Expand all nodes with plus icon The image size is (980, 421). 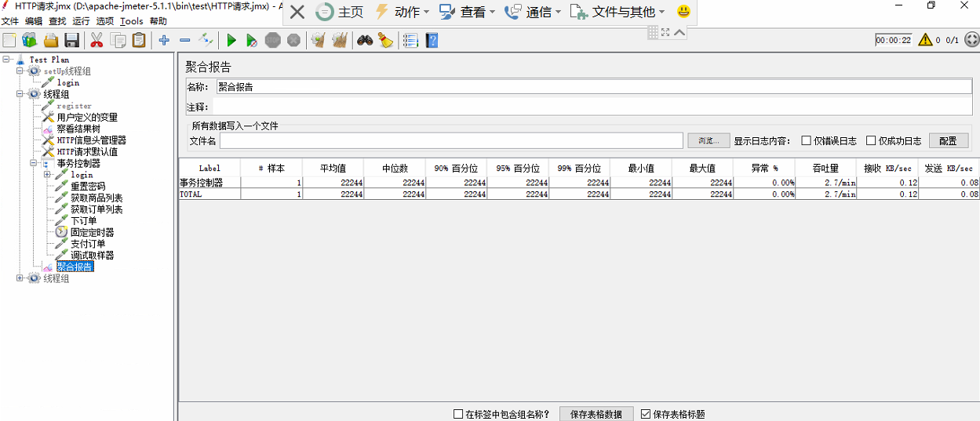(x=164, y=40)
